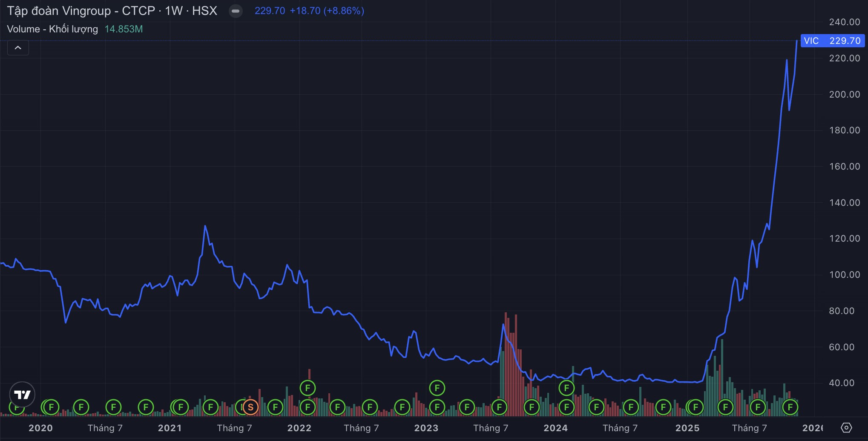Click the rightmost F event marker
Image resolution: width=868 pixels, height=441 pixels.
tap(790, 407)
